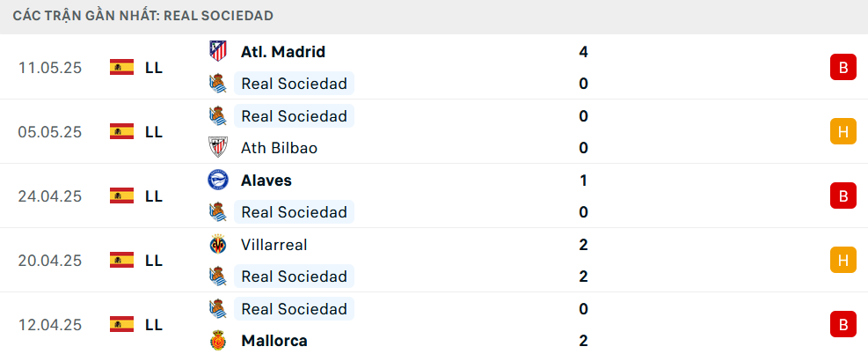Click the Ath Bilbao club crest
Viewport: 868px width, 354px height.
217,148
